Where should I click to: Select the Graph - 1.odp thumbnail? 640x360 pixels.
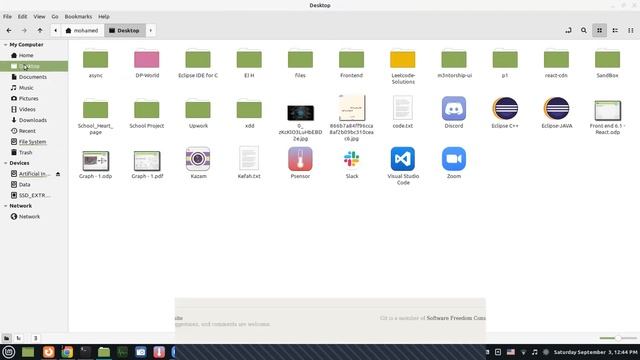tap(96, 161)
